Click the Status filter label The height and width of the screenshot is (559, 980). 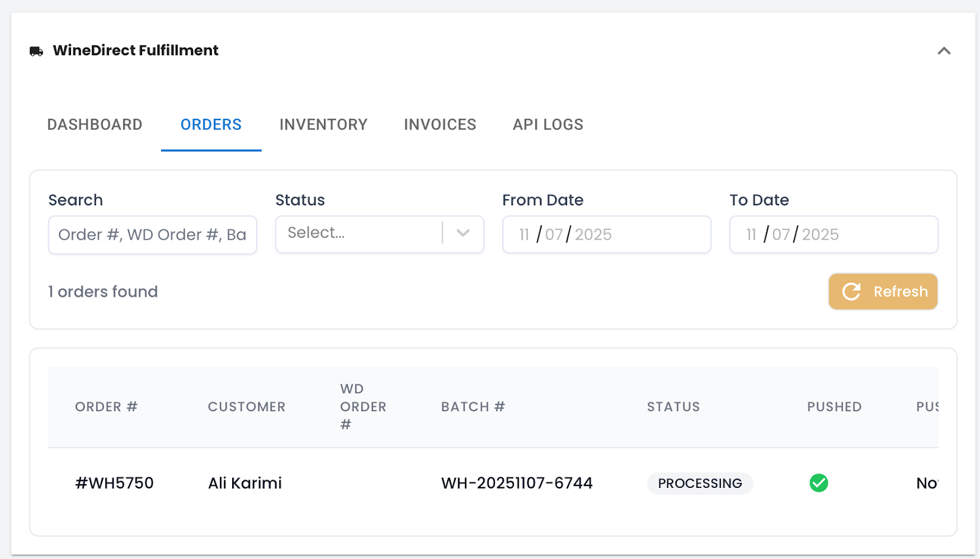point(300,200)
